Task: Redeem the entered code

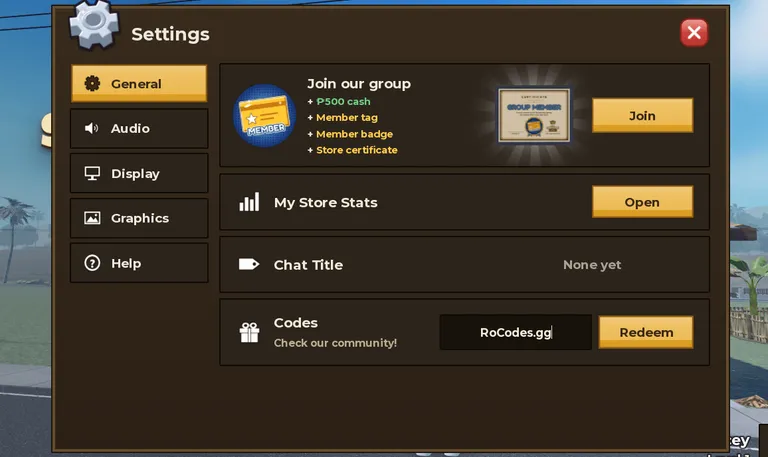Action: [646, 332]
